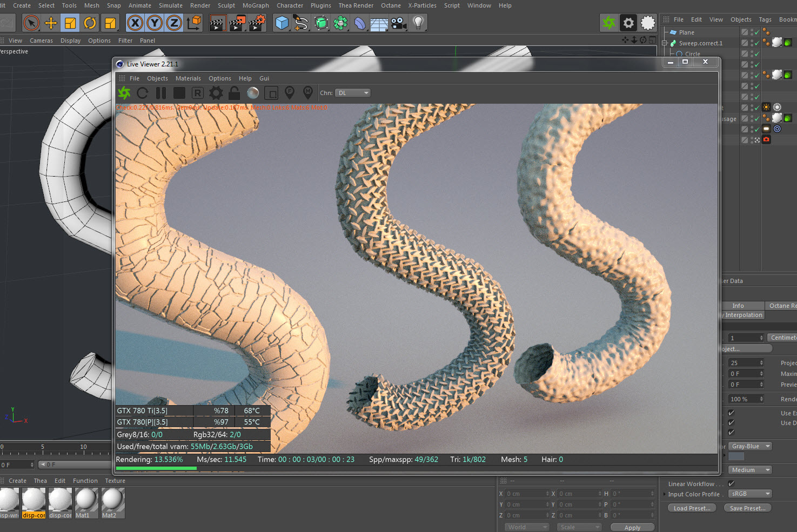Open the Chn channel dropdown

click(353, 93)
